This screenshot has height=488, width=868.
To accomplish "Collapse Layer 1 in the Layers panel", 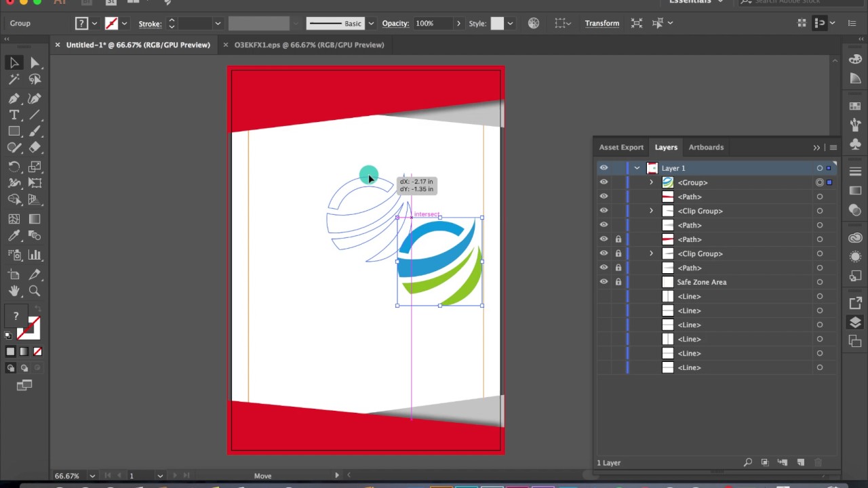I will click(x=637, y=168).
